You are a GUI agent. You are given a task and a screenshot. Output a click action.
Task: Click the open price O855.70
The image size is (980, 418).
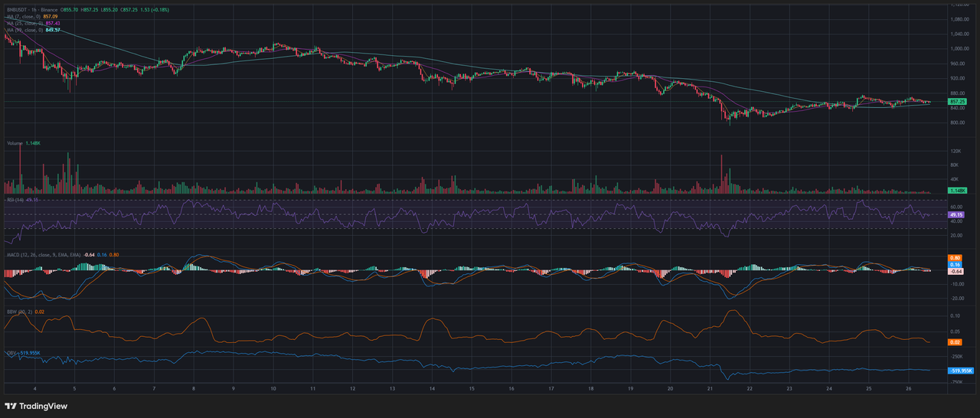pyautogui.click(x=69, y=9)
